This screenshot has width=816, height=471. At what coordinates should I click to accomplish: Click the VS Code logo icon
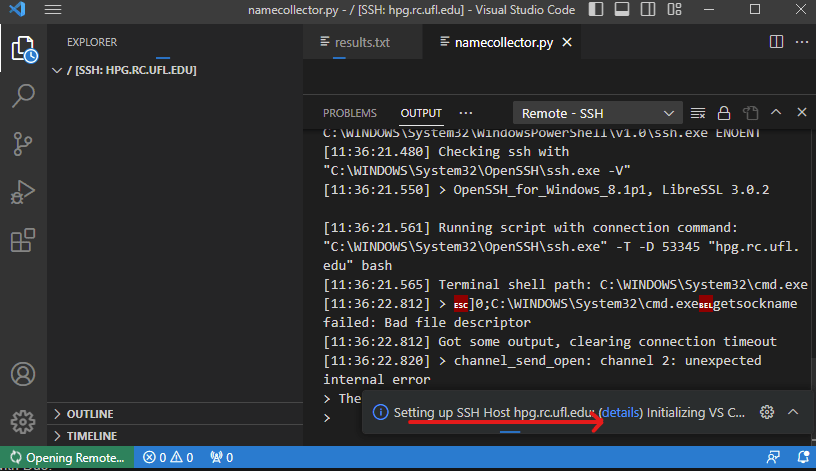(x=18, y=9)
